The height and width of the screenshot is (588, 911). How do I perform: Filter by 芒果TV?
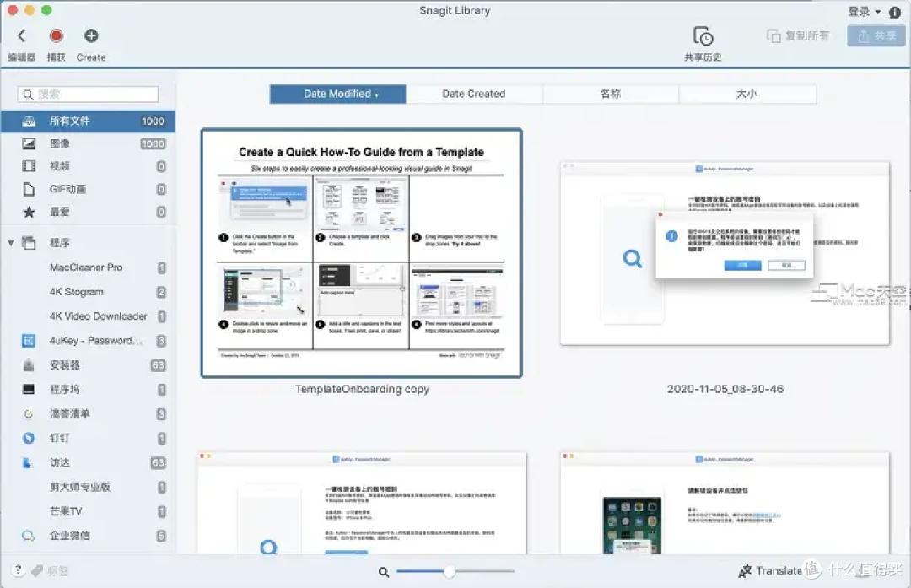coord(89,511)
